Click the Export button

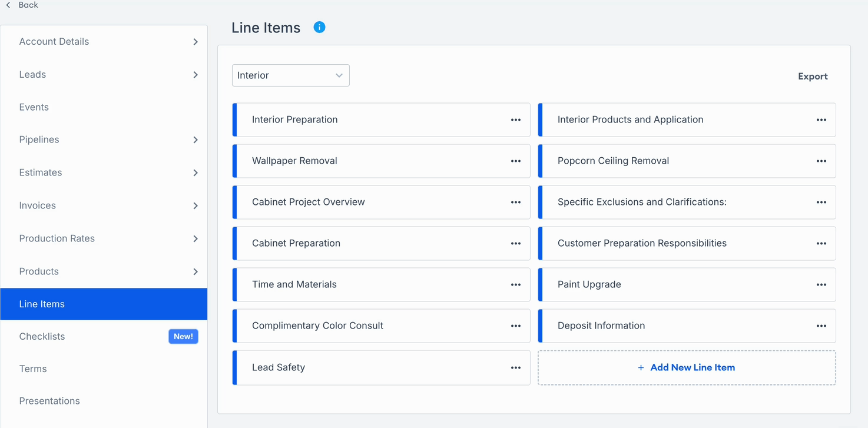click(813, 77)
